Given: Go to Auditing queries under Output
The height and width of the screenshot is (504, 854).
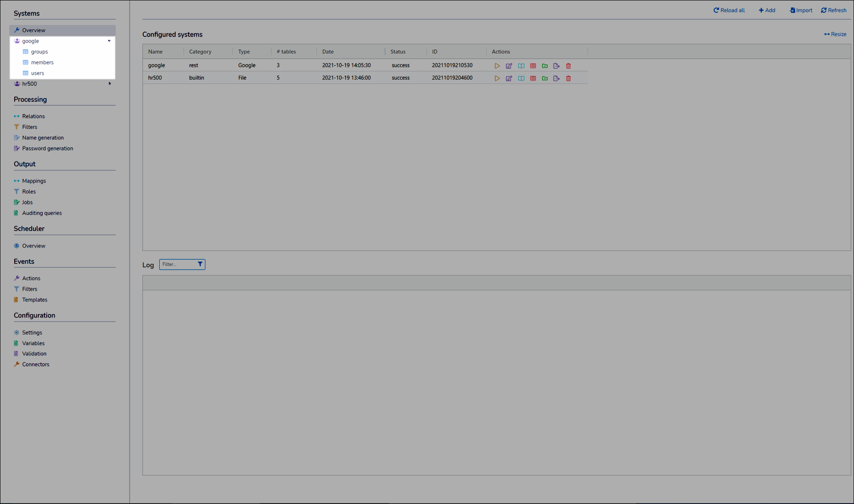Looking at the screenshot, I should 42,213.
